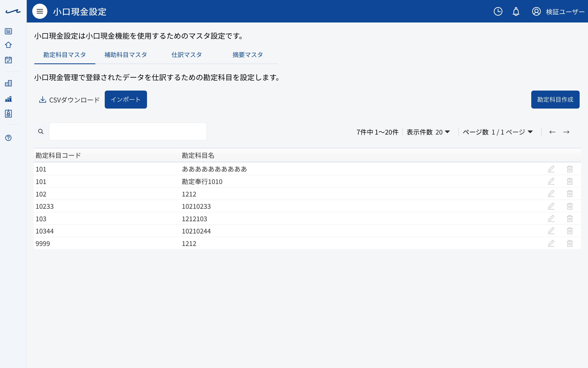
Task: Click the code cell 10344
Action: pos(45,231)
